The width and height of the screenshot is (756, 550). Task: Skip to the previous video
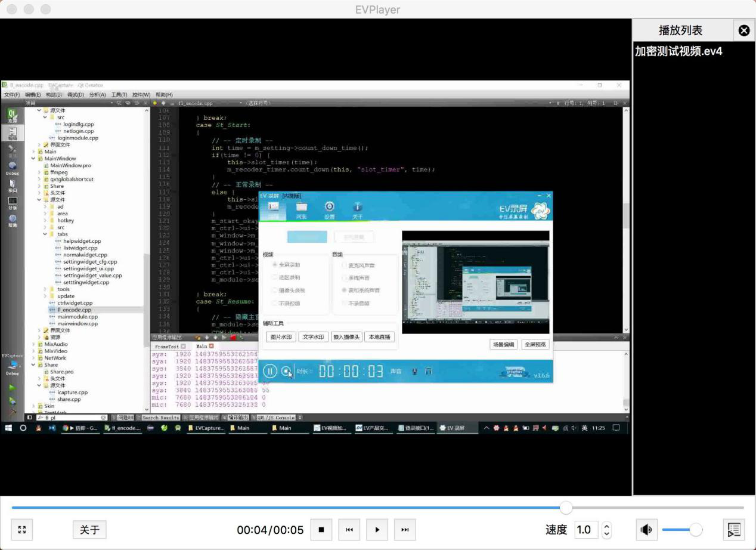click(349, 529)
